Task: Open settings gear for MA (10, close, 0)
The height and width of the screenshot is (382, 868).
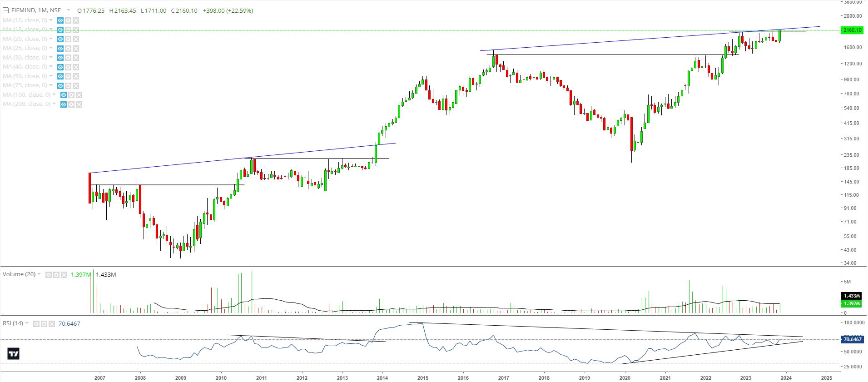Action: [x=68, y=20]
